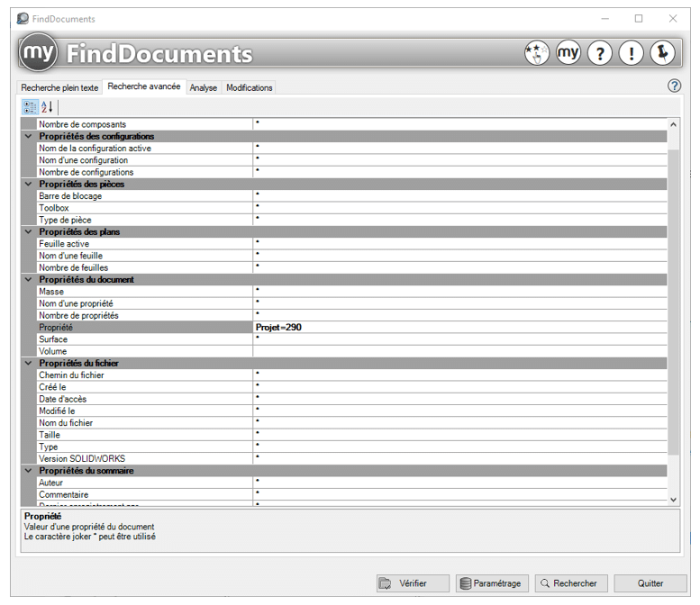
Task: Click the Volume value field
Action: pos(459,351)
